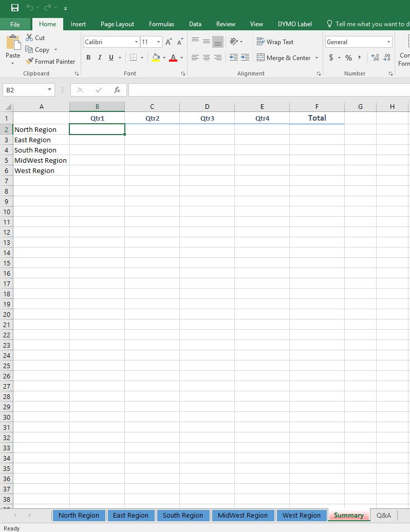Click the Accounting dollar sign icon
Viewport: 410px width, 532px height.
tap(331, 58)
